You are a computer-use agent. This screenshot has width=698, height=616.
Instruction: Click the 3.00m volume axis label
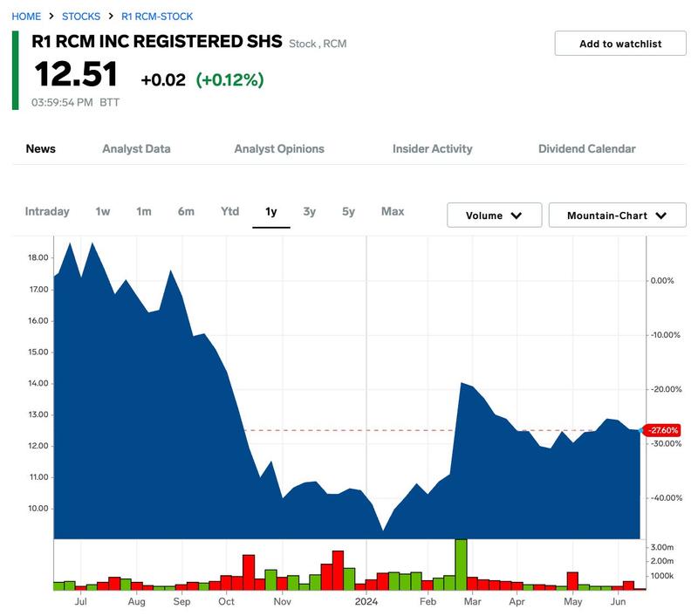(662, 547)
